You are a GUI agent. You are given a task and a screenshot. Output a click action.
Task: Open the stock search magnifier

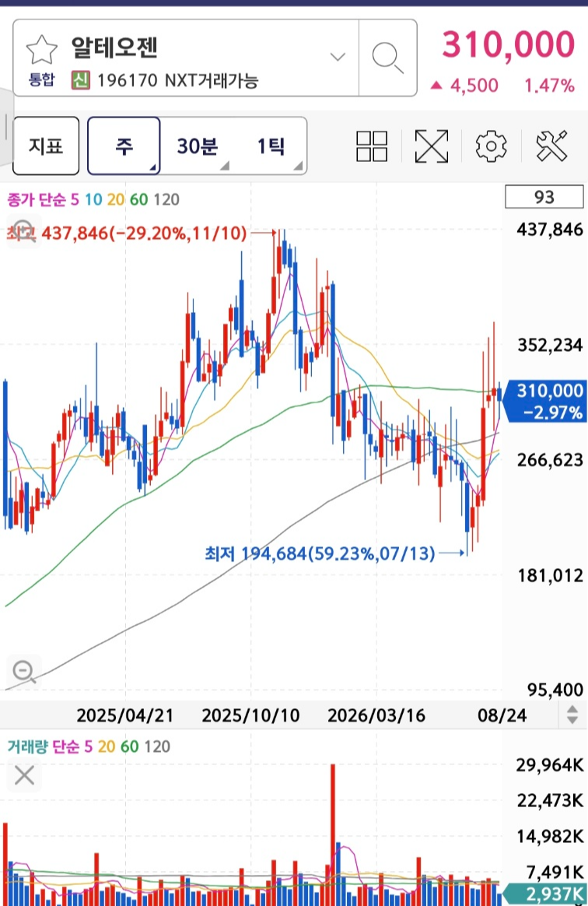(387, 58)
